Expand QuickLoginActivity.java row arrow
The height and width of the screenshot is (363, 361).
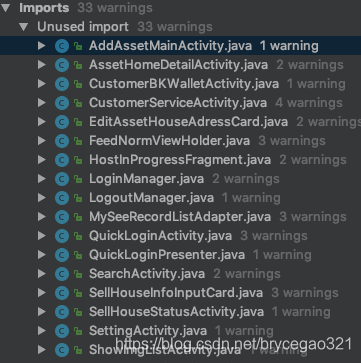pyautogui.click(x=42, y=236)
